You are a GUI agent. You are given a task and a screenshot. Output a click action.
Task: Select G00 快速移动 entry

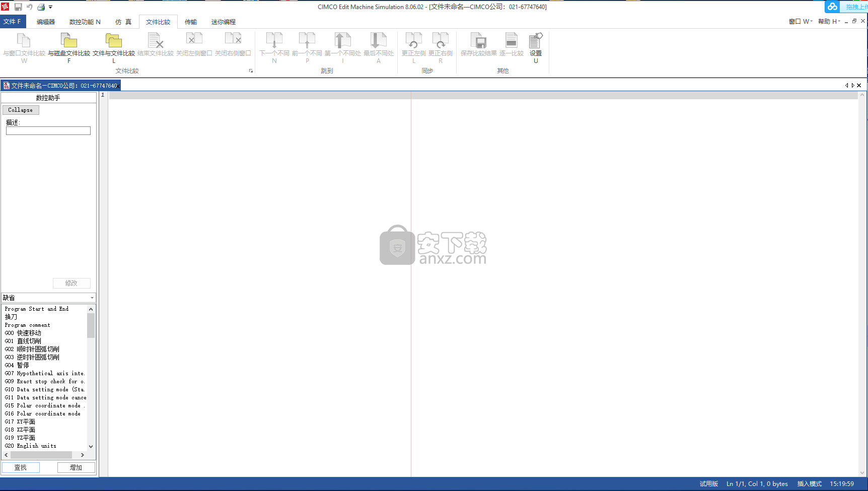[23, 333]
